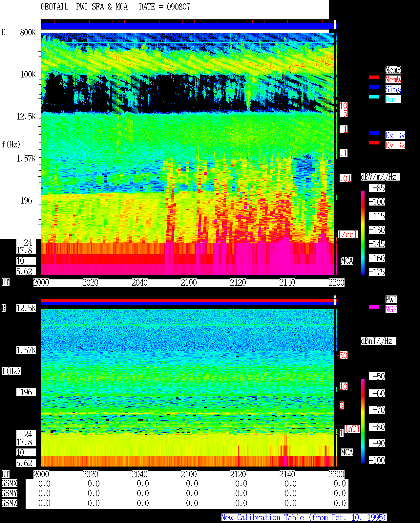Select the Dual legend label

pos(393,99)
